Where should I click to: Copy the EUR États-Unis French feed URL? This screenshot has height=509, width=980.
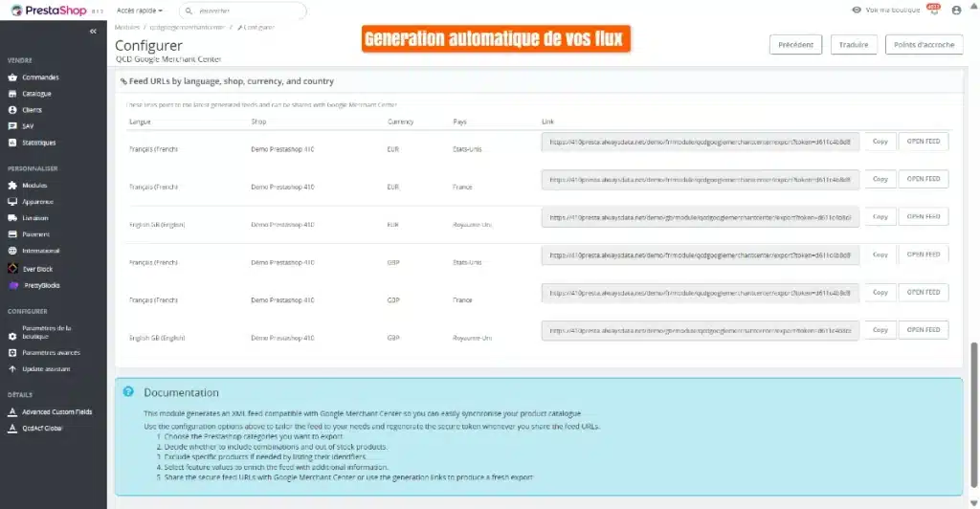tap(880, 142)
